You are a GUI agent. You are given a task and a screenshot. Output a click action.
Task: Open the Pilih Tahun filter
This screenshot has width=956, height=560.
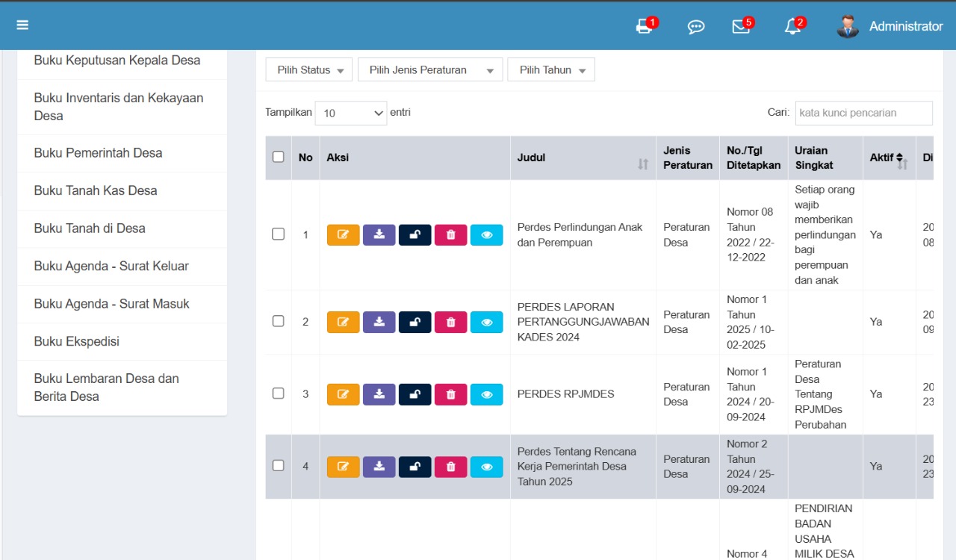[551, 70]
